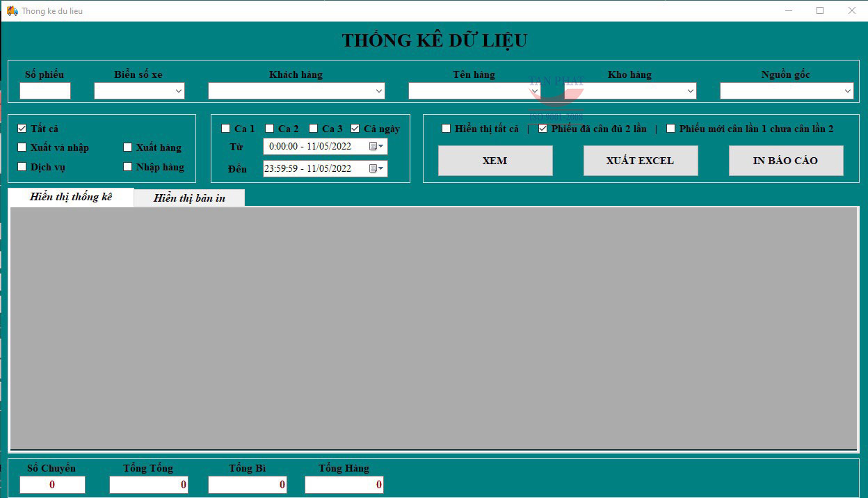Click IN BÁO CÁO button

tap(786, 161)
